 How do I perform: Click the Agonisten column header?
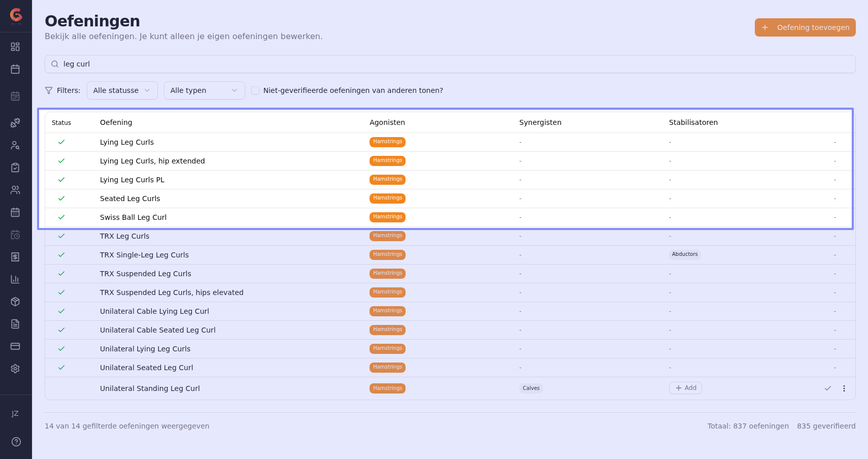(387, 122)
